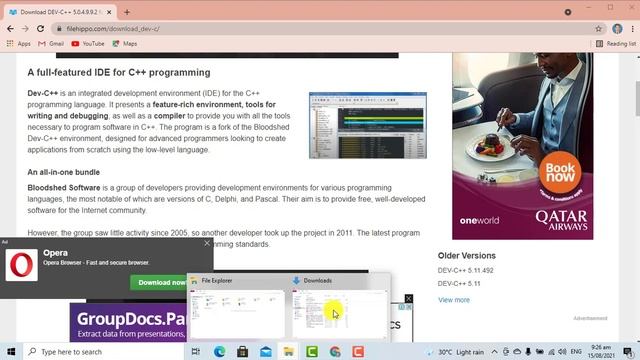The height and width of the screenshot is (360, 640).
Task: Click the media control indicator in the tab strip
Action: click(568, 12)
